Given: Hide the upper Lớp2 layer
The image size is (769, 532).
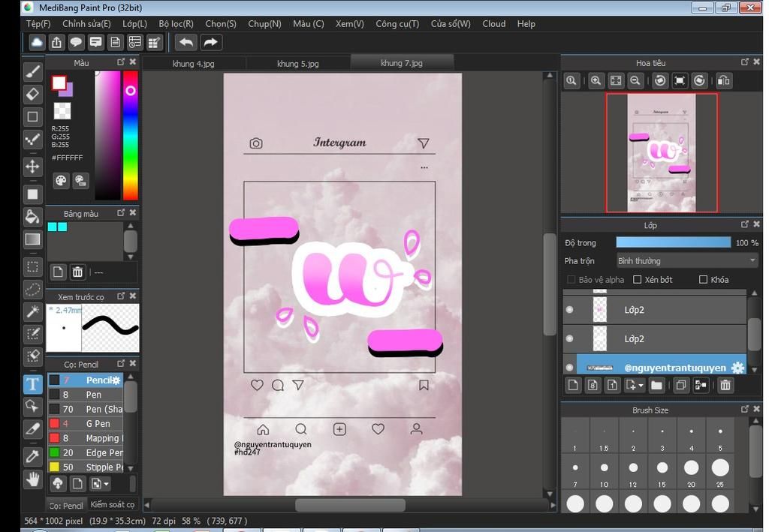Looking at the screenshot, I should pos(569,310).
